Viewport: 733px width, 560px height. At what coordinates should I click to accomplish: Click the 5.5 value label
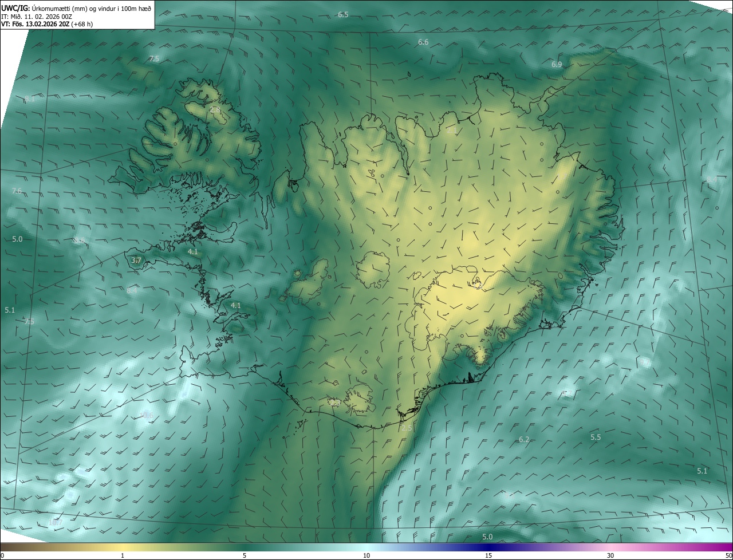[596, 437]
